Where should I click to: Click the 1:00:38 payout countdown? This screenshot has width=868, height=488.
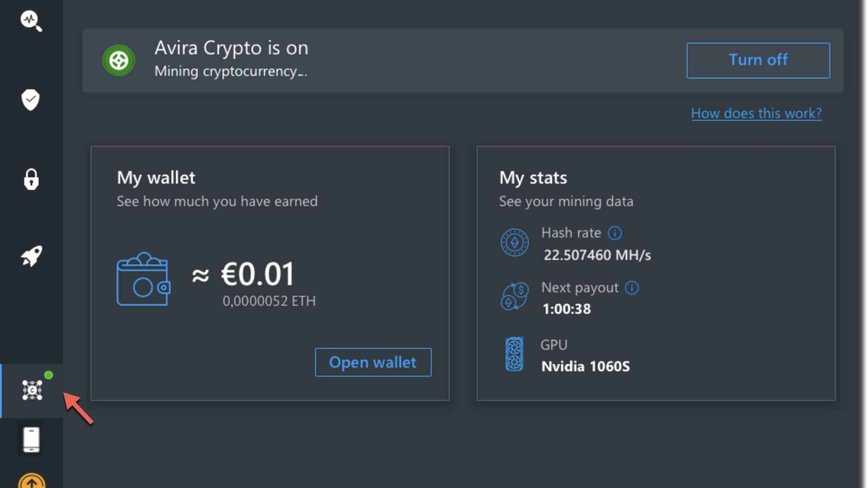click(x=566, y=309)
